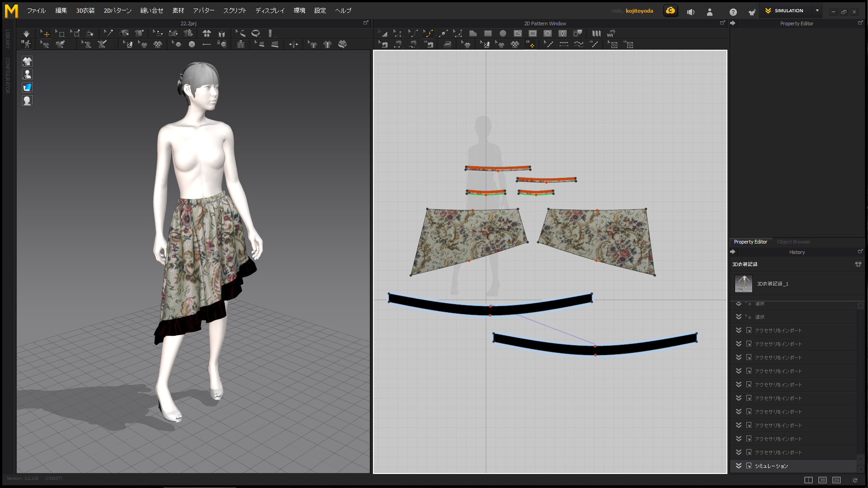The height and width of the screenshot is (488, 868).
Task: Expand the シミュレーション history entry chevron
Action: (739, 466)
